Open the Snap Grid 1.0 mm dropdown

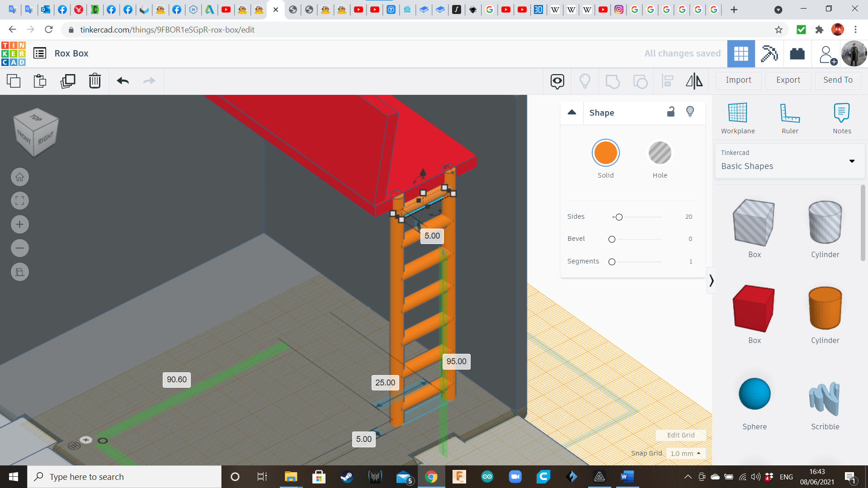click(x=685, y=453)
